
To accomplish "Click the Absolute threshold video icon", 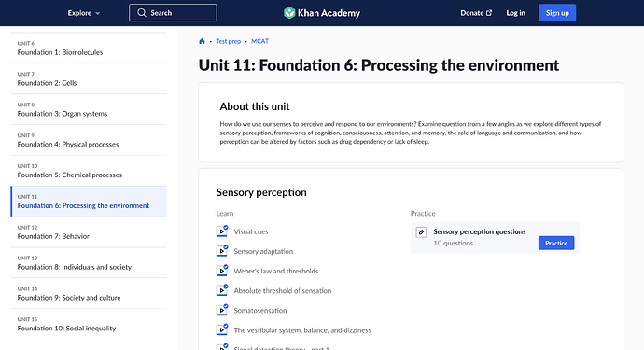I will click(x=222, y=290).
